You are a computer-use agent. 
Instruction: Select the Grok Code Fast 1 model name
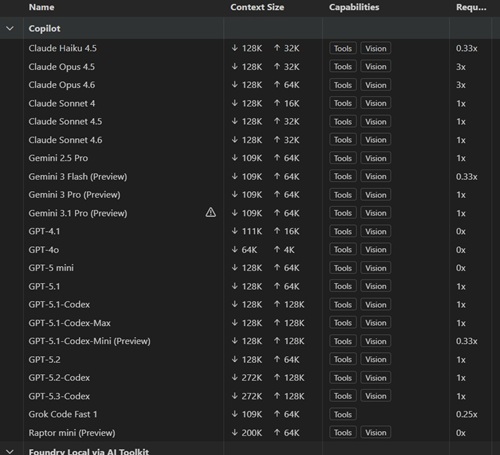(x=63, y=414)
